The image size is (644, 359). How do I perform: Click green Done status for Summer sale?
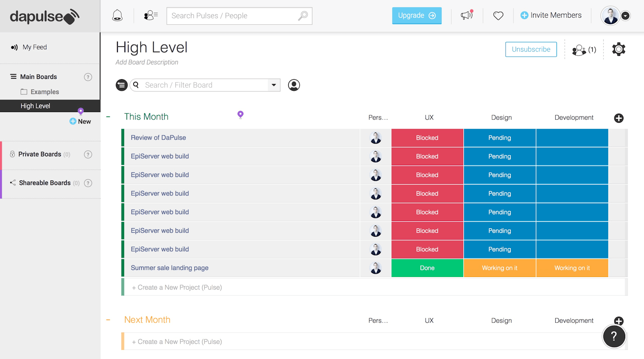(427, 268)
